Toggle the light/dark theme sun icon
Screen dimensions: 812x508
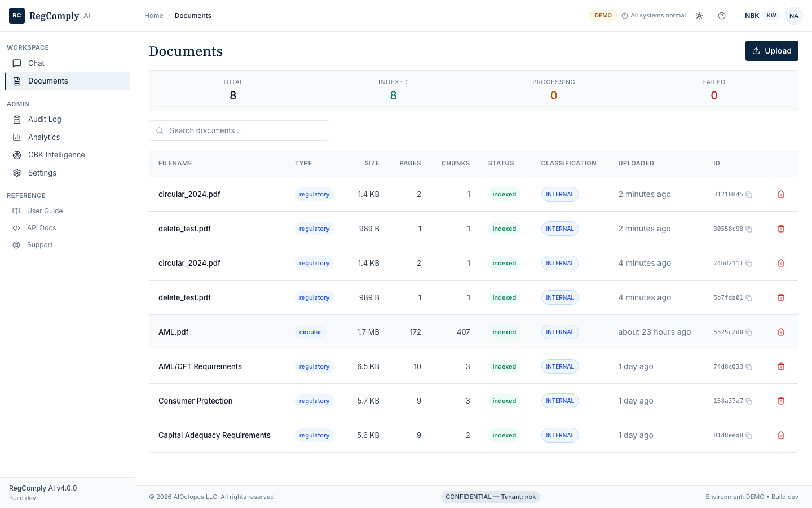click(699, 16)
